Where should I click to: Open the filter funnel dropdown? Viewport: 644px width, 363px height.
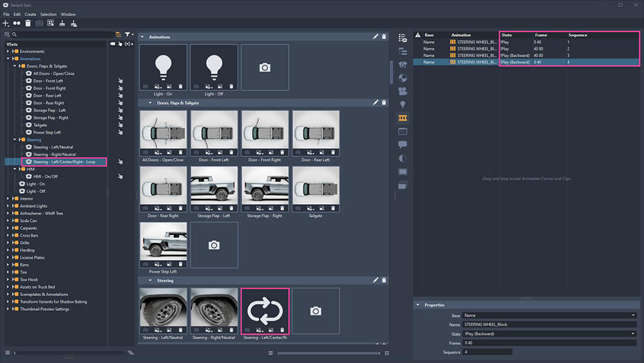tap(129, 35)
